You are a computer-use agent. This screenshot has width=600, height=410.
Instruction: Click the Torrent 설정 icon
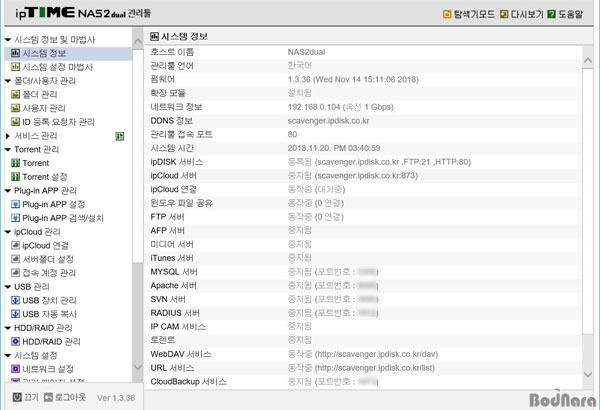pos(15,177)
